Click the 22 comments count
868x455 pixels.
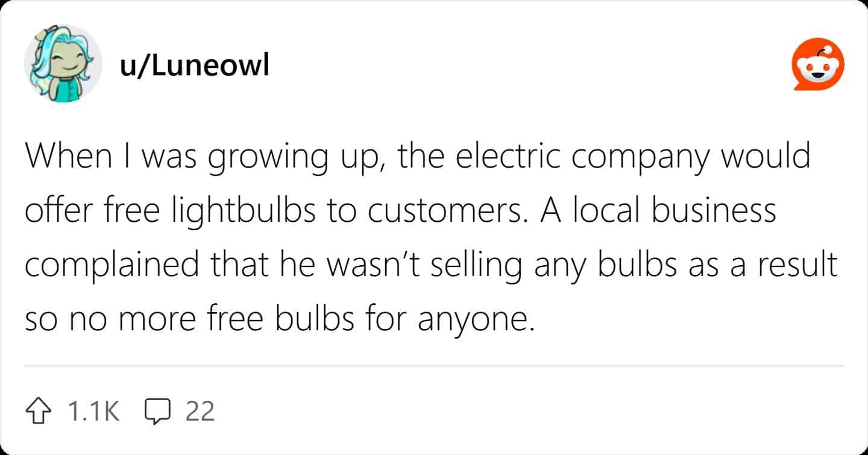click(200, 412)
